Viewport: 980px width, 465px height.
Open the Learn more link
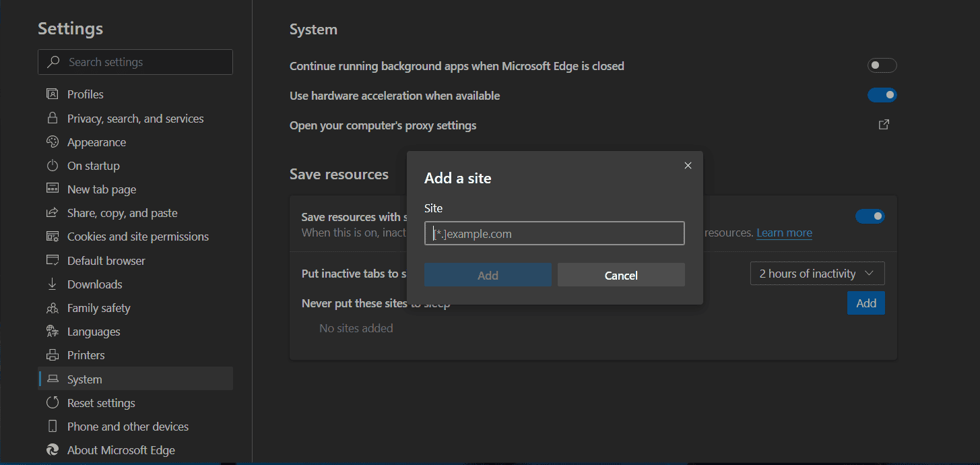784,232
